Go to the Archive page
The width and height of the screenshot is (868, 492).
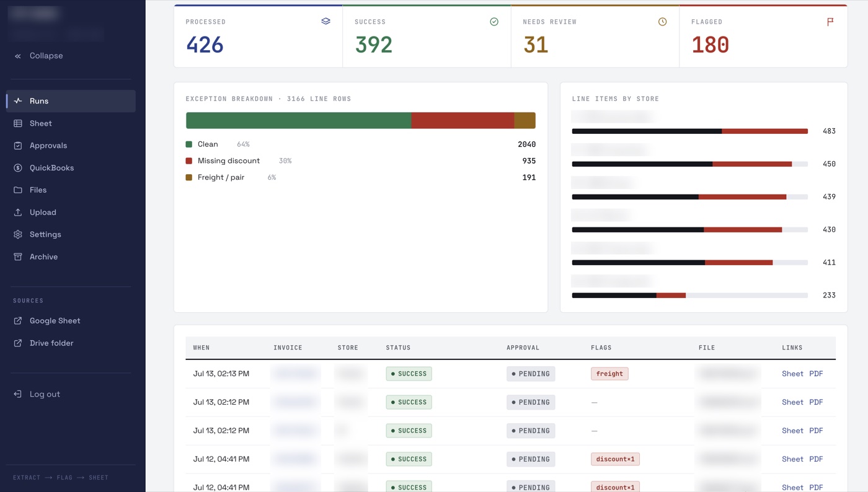(71, 257)
